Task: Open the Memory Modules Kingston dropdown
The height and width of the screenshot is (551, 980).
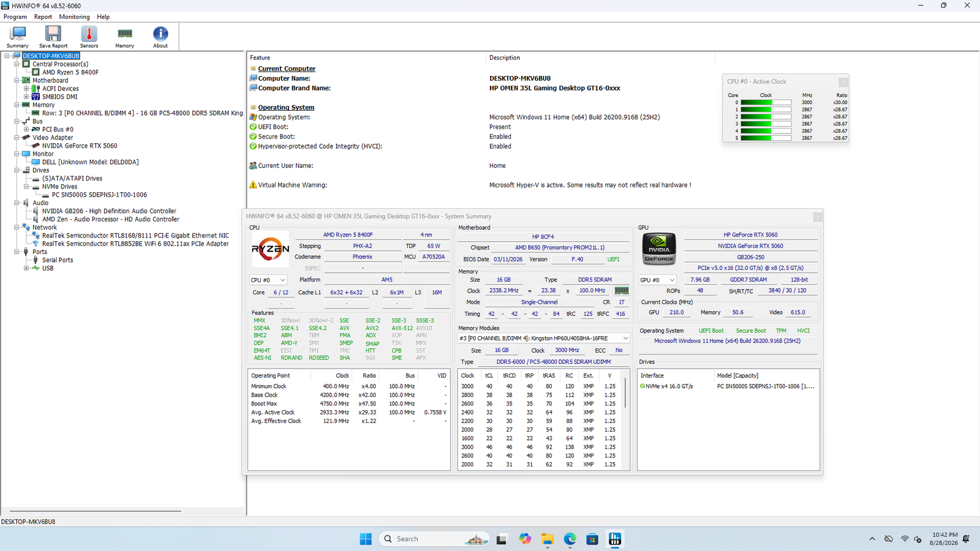Action: (544, 338)
